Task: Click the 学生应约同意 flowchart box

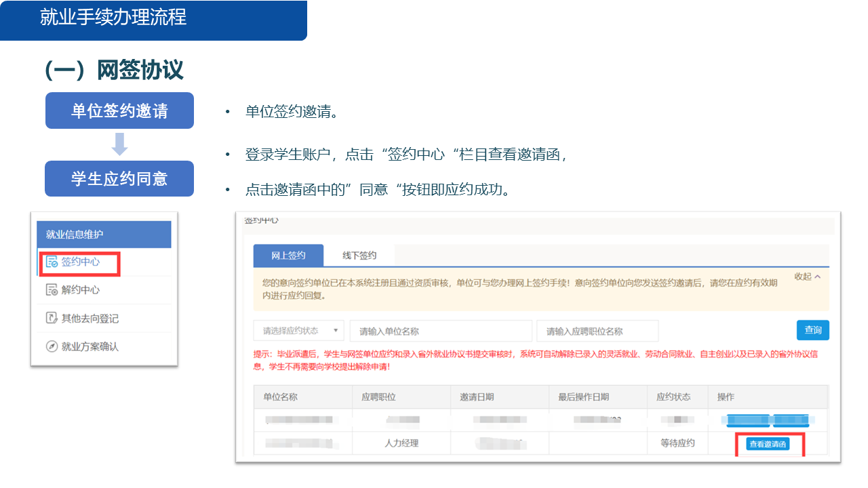Action: click(119, 178)
